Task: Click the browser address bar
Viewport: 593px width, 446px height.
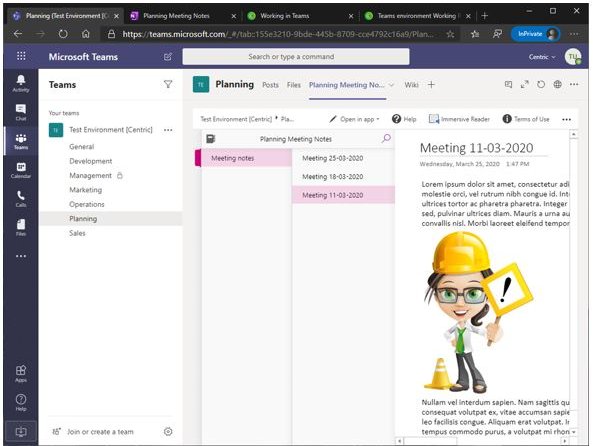Action: click(x=279, y=34)
